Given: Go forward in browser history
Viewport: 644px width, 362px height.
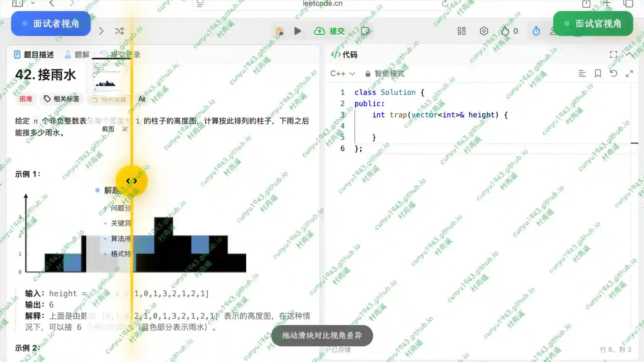Looking at the screenshot, I should pyautogui.click(x=72, y=3).
